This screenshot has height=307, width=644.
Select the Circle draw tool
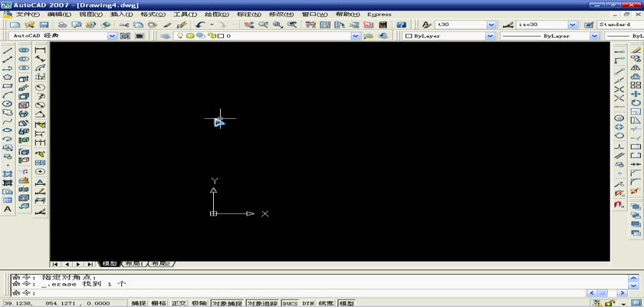8,104
